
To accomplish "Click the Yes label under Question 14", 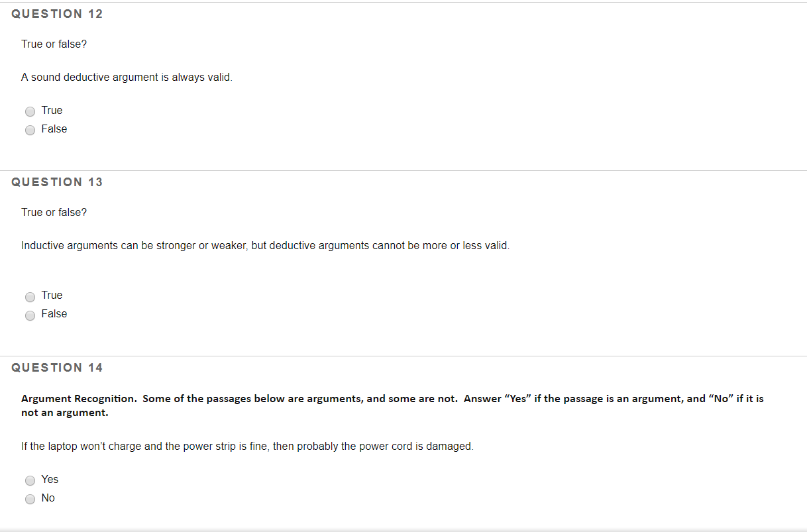I will coord(49,479).
